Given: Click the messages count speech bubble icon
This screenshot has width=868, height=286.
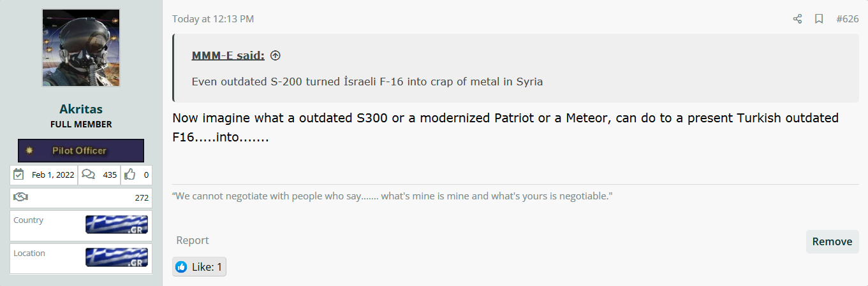Looking at the screenshot, I should (x=89, y=175).
